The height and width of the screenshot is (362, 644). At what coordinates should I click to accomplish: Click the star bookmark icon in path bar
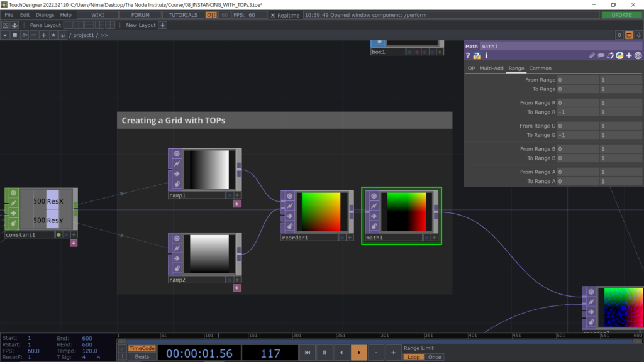point(53,35)
